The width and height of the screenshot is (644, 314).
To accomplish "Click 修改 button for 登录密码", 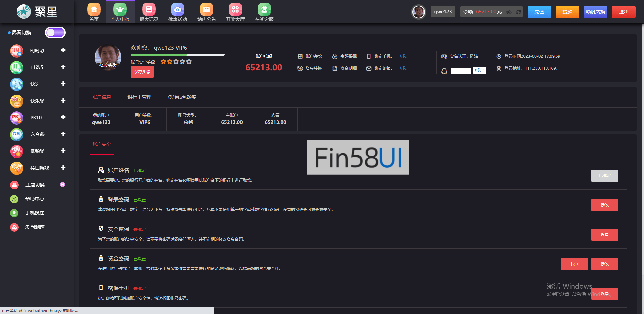I will 604,205.
